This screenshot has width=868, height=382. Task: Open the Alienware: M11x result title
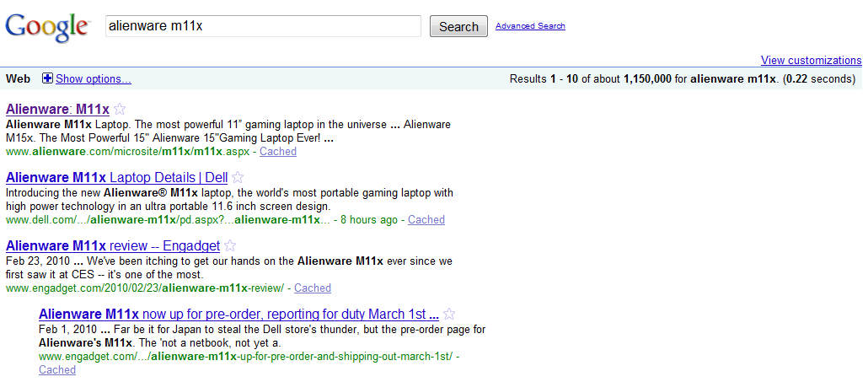coord(57,109)
